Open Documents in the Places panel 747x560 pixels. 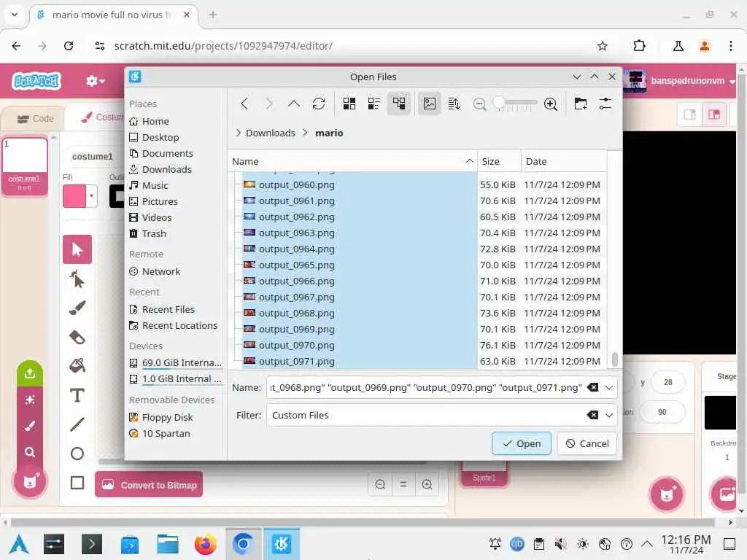coord(174,153)
